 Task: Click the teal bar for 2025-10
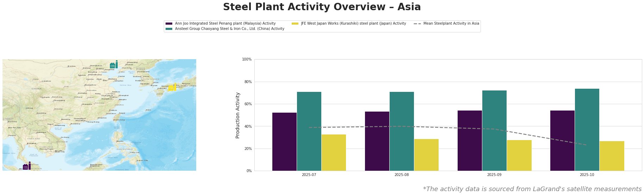click(587, 130)
